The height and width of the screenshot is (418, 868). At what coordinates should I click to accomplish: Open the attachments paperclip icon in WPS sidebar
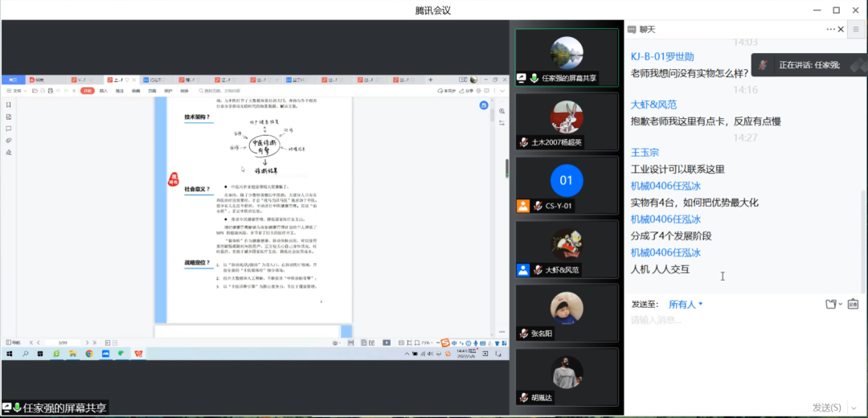[x=8, y=141]
